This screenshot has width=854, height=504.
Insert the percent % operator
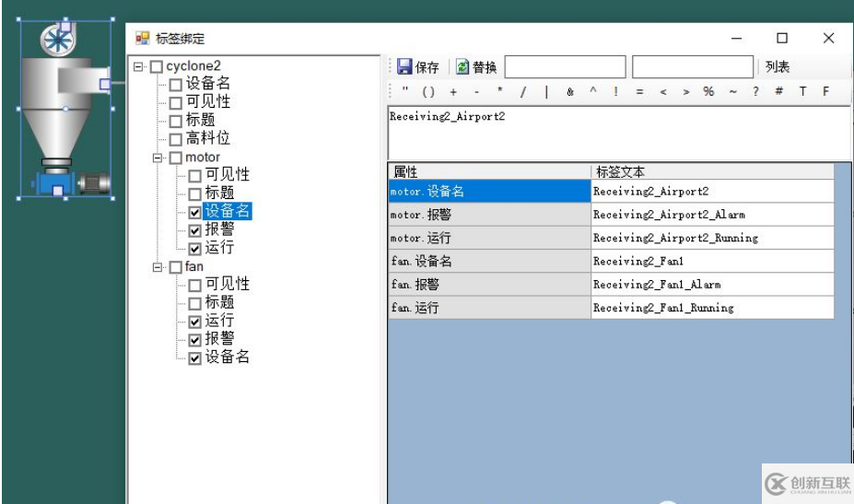pos(708,91)
